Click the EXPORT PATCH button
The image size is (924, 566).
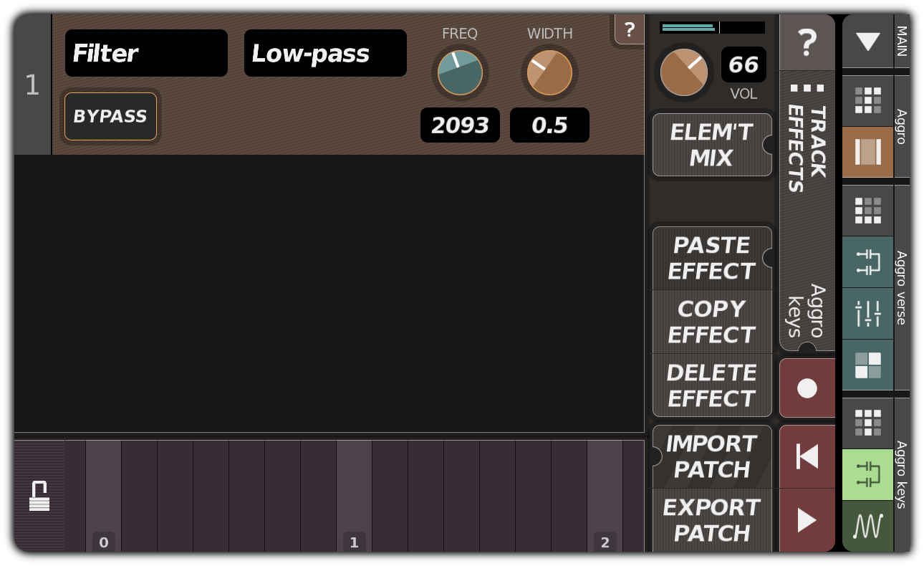tap(711, 520)
